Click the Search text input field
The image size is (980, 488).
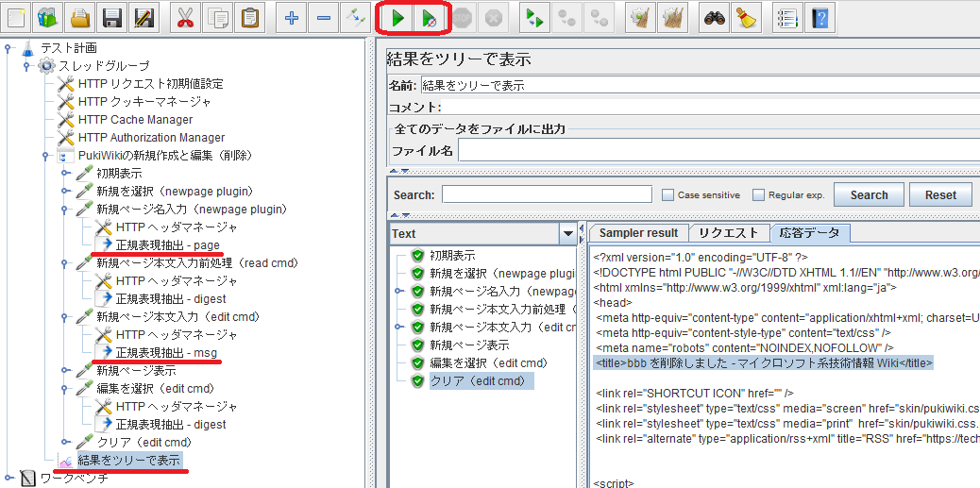point(547,194)
